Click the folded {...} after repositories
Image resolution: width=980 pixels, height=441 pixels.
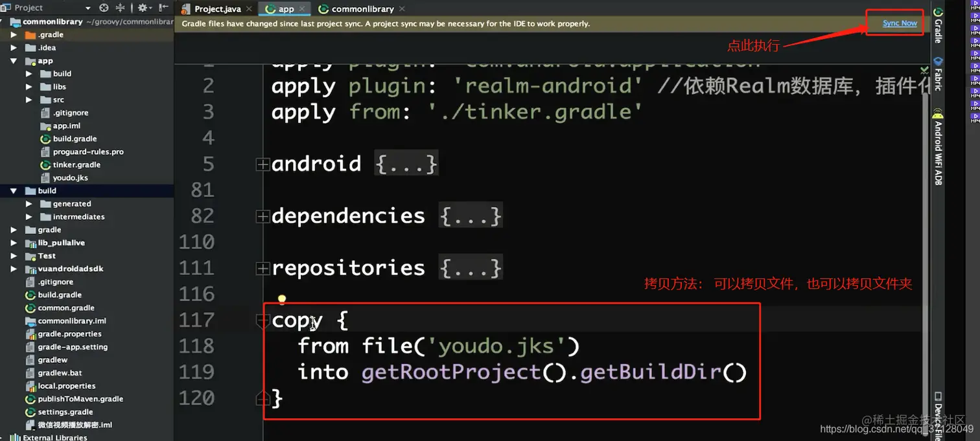(471, 267)
